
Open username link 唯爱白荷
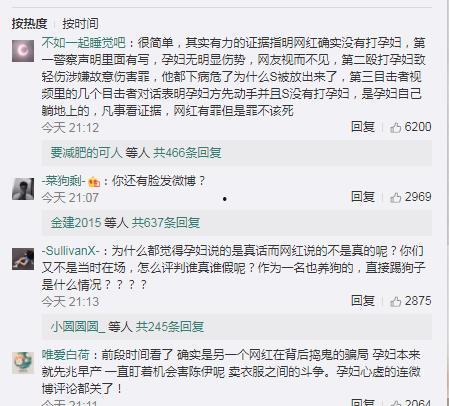tap(66, 355)
